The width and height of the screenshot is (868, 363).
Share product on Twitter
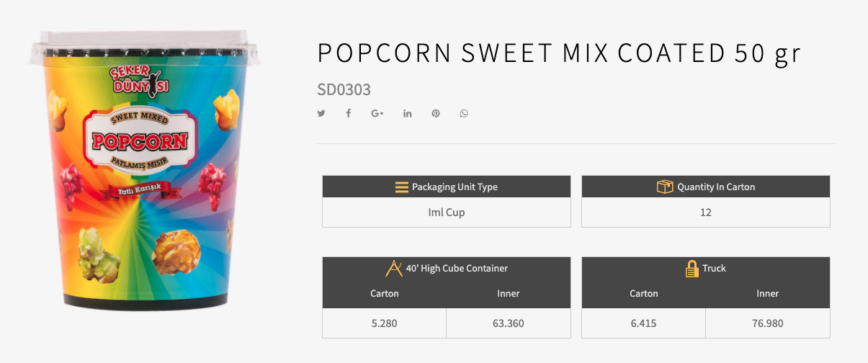[x=321, y=114]
